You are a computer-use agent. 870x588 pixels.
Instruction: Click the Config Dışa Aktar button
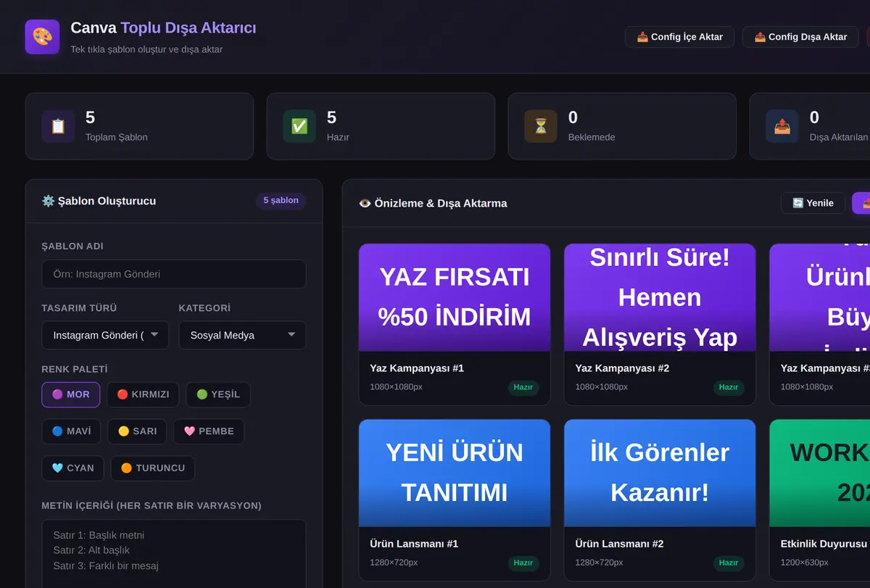pos(800,37)
